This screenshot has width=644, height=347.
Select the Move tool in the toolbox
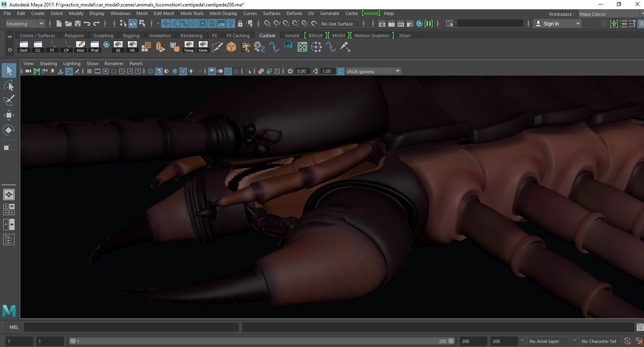tap(9, 115)
